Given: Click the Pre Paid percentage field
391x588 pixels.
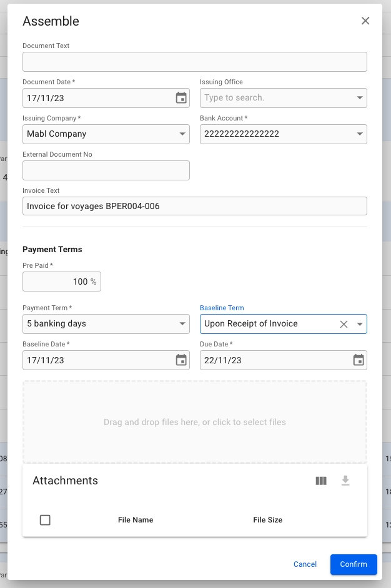Looking at the screenshot, I should coord(61,282).
